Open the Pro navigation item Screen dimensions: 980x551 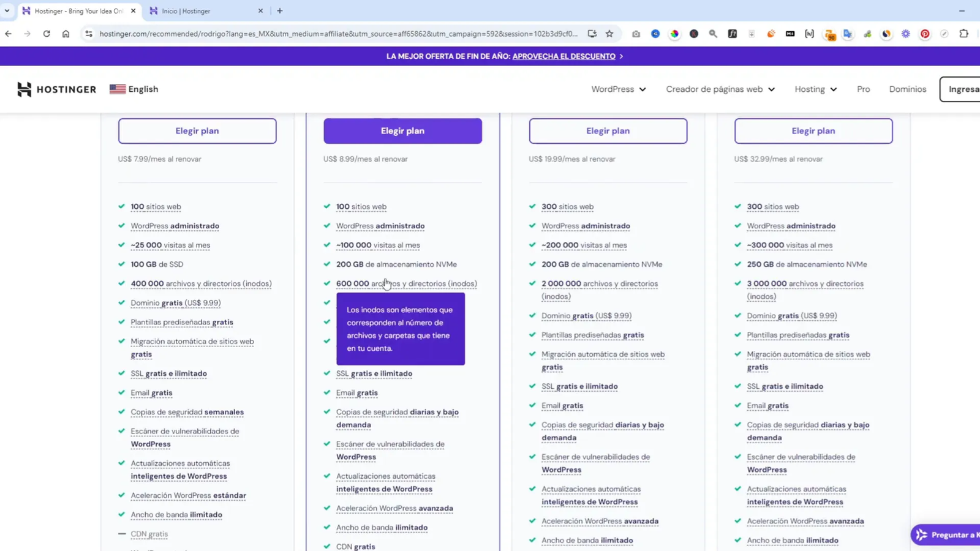pos(863,89)
